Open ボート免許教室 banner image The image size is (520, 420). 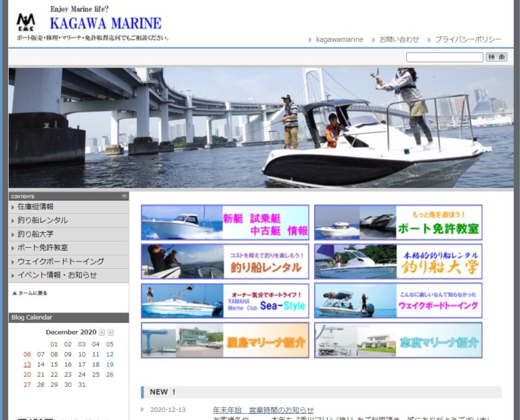[398, 222]
